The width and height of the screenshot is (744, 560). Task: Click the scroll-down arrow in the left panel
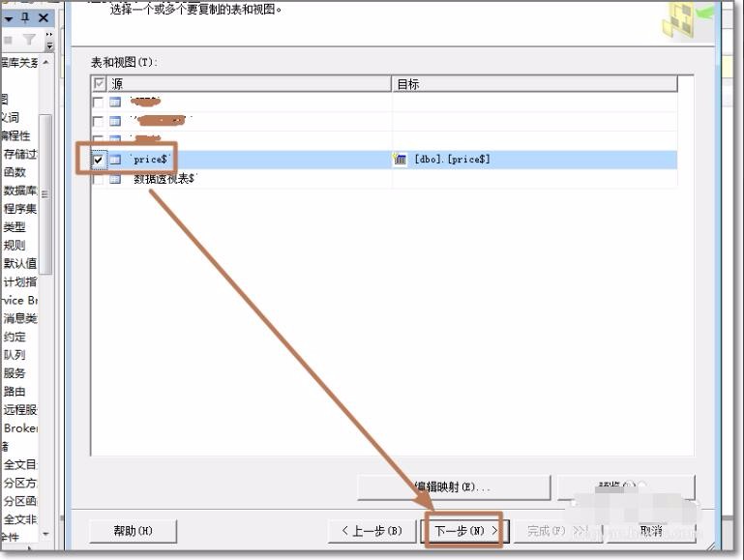(45, 534)
